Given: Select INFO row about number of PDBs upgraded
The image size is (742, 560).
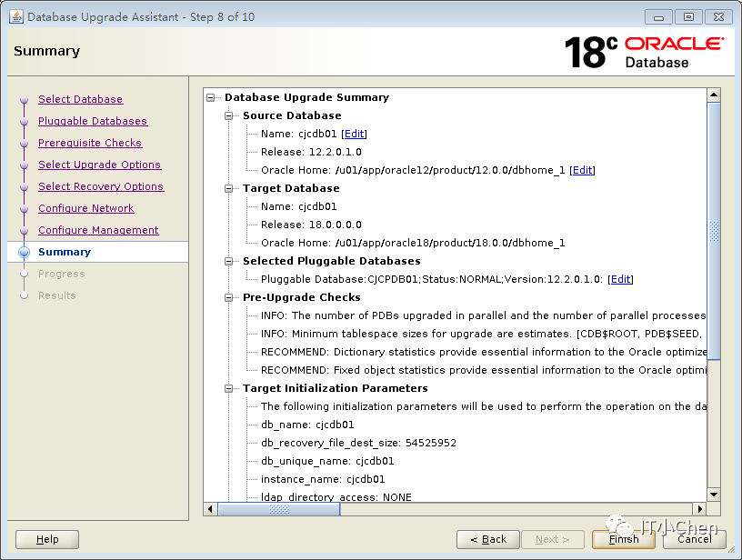Looking at the screenshot, I should pyautogui.click(x=483, y=315).
